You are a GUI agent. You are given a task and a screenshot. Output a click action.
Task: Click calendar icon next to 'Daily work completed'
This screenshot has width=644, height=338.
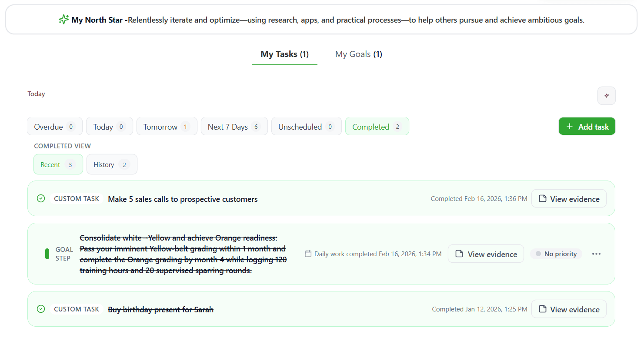click(308, 254)
